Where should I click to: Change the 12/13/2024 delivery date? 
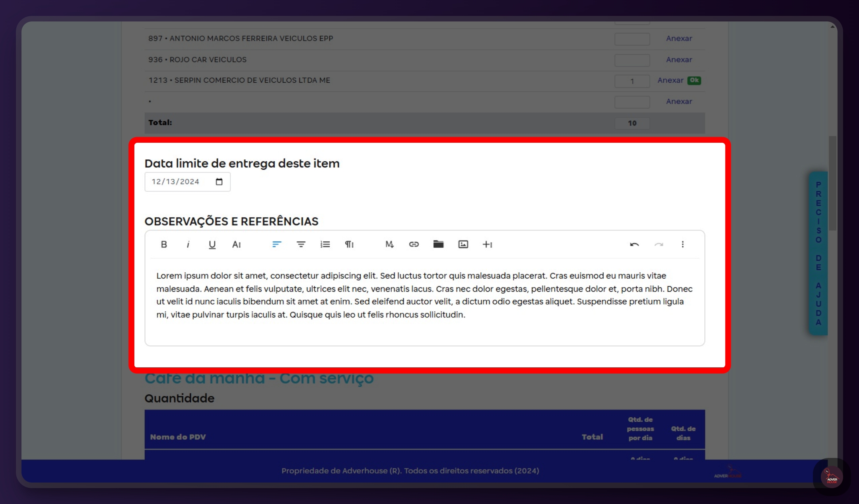tap(187, 182)
